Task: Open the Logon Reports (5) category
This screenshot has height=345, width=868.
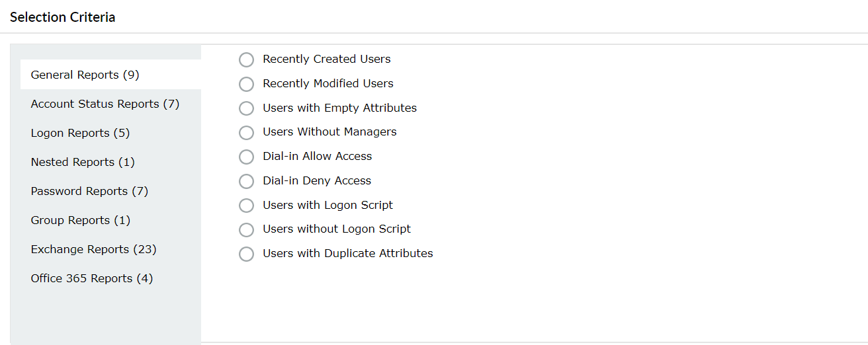Action: [80, 133]
